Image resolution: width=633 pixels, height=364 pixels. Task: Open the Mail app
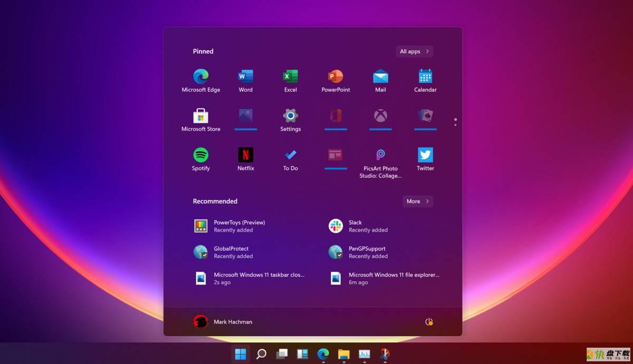pyautogui.click(x=380, y=81)
